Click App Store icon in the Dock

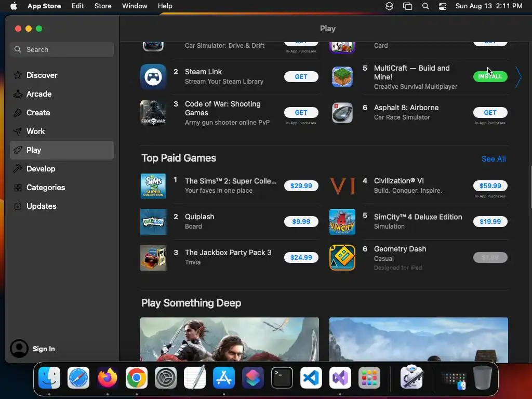pyautogui.click(x=224, y=378)
